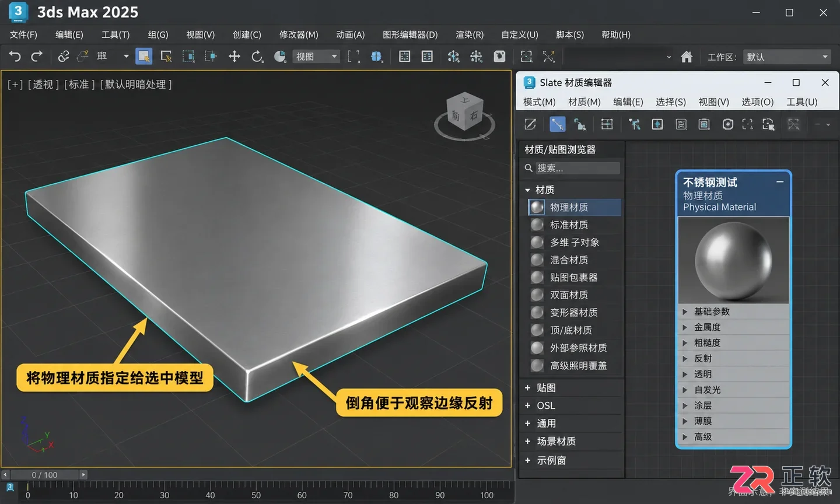Expand the 示例窗 category
This screenshot has width=840, height=504.
pos(527,460)
